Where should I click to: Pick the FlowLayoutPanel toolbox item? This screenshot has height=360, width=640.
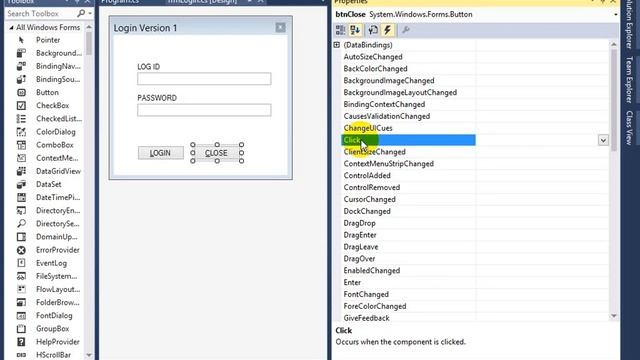point(48,289)
